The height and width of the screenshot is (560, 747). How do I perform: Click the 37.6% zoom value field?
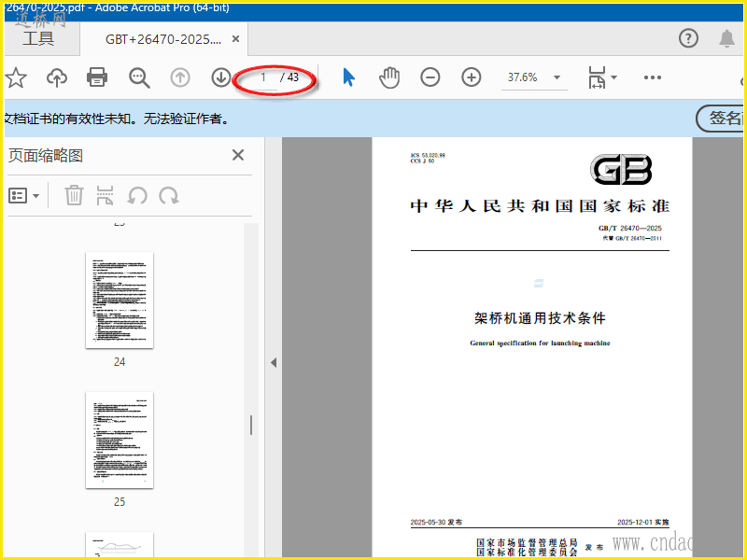pyautogui.click(x=523, y=77)
